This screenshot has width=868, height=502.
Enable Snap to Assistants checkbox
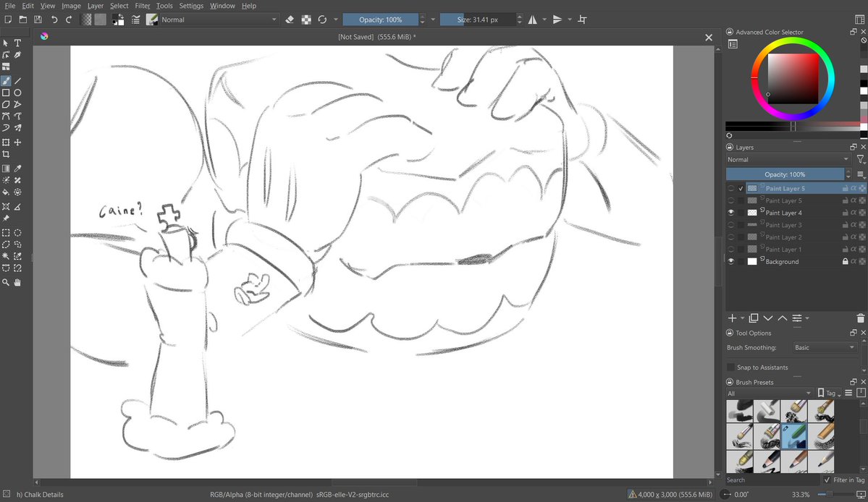pyautogui.click(x=730, y=367)
